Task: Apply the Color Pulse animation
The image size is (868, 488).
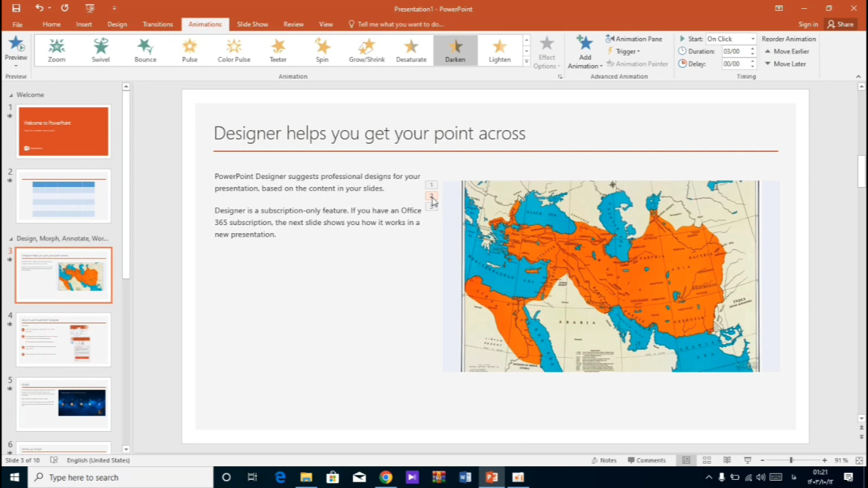Action: 234,51
